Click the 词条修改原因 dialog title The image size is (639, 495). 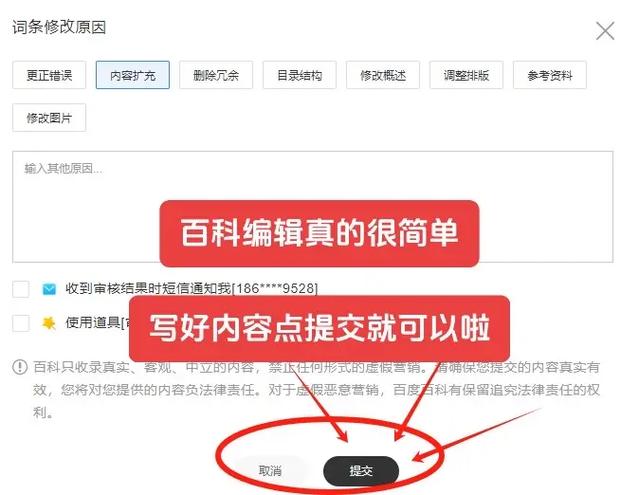tap(59, 28)
